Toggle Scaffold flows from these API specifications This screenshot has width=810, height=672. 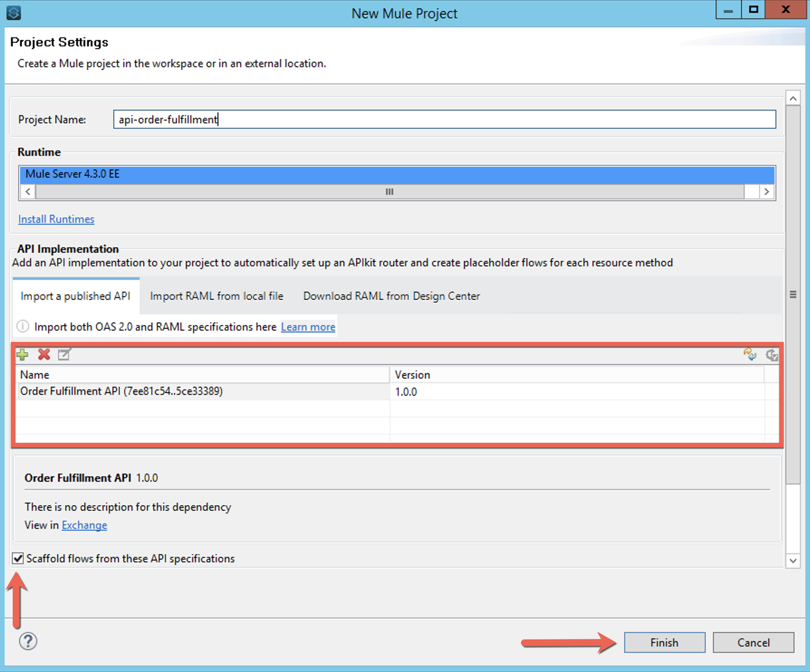pyautogui.click(x=18, y=558)
